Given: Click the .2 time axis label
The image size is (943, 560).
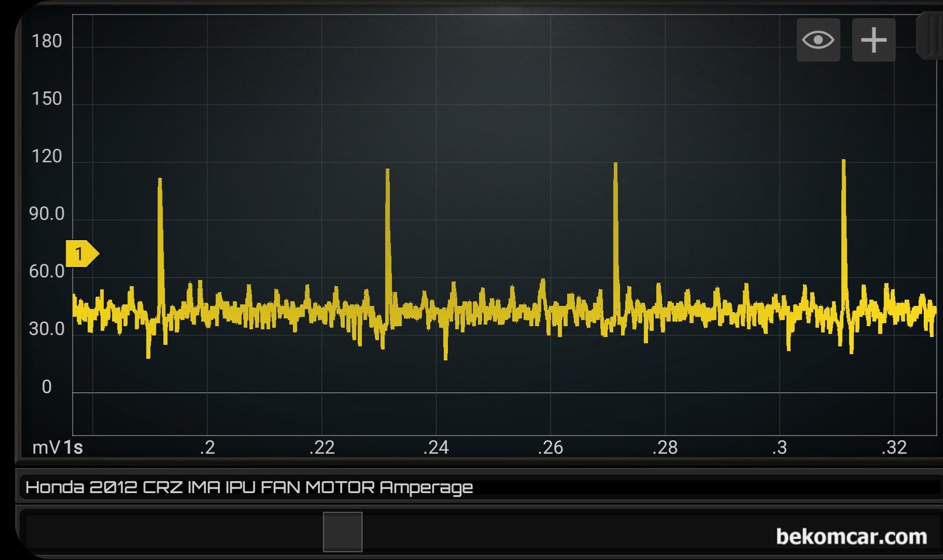Looking at the screenshot, I should pyautogui.click(x=207, y=448).
